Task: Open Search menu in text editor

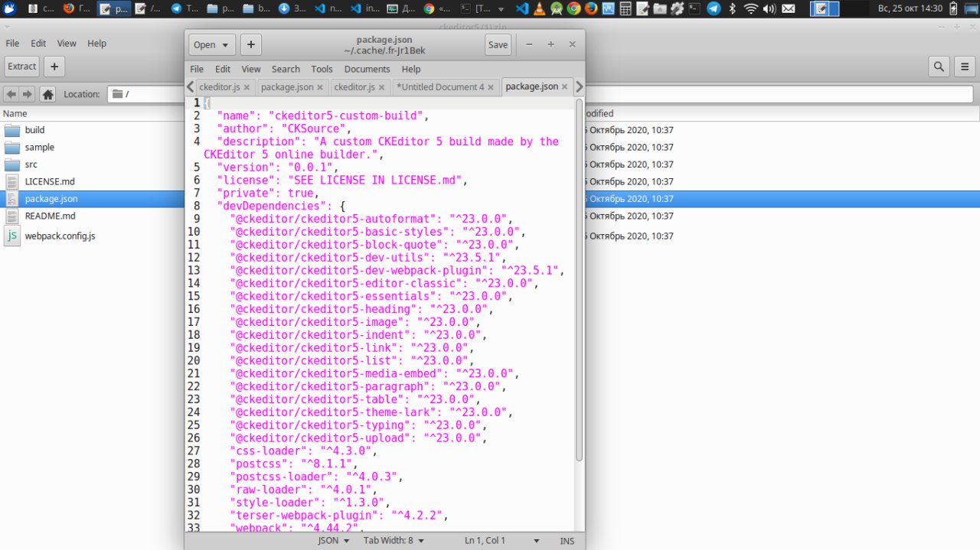Action: (x=286, y=69)
